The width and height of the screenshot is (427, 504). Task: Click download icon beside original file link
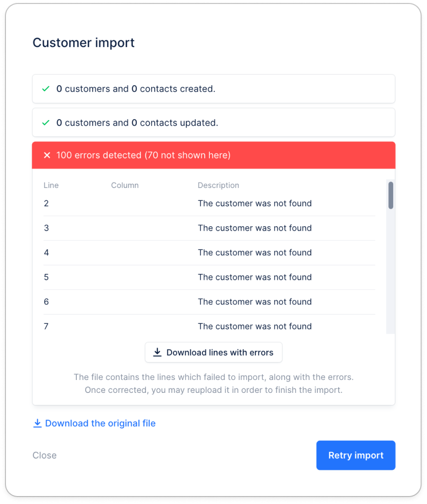[37, 423]
